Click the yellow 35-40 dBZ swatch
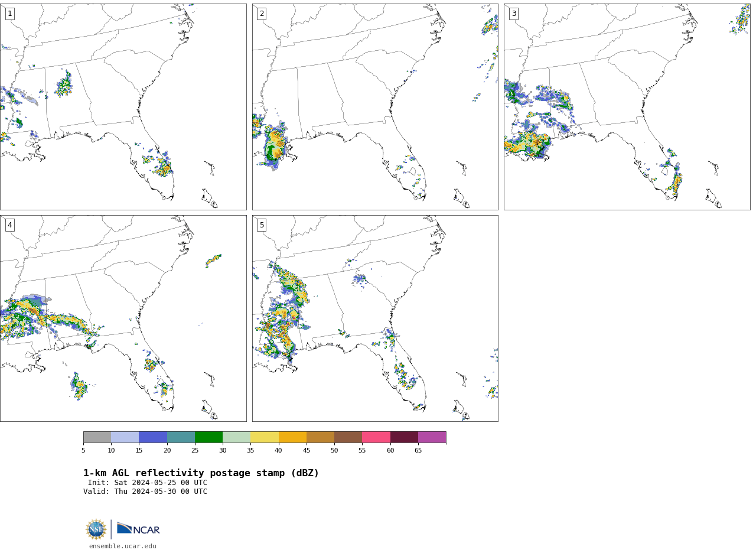Image resolution: width=756 pixels, height=553 pixels. click(x=265, y=437)
